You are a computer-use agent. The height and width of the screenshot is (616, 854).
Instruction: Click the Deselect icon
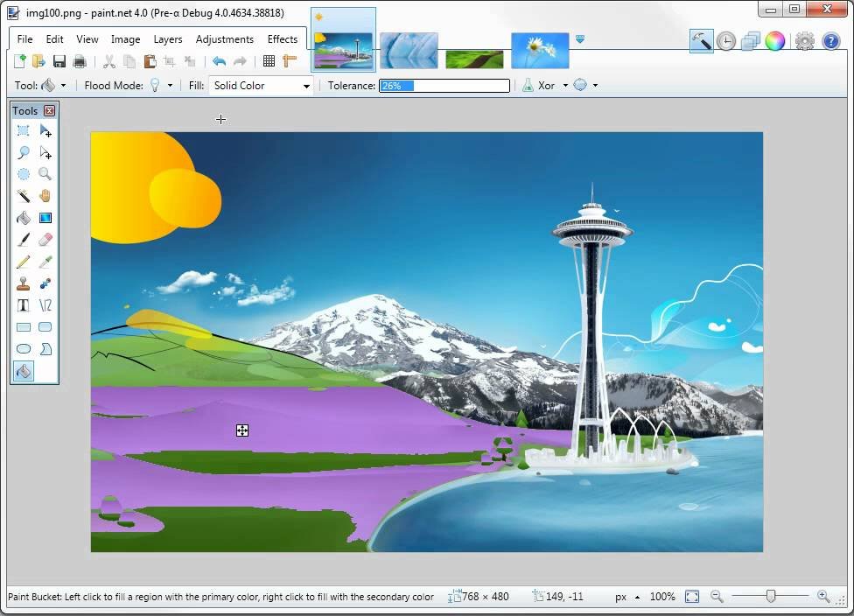pos(190,61)
